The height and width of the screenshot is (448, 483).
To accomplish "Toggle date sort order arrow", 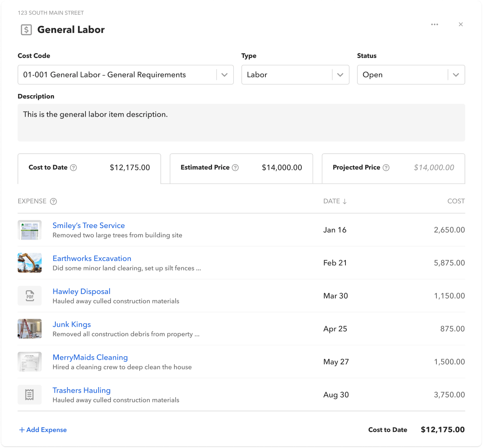I will (x=345, y=201).
